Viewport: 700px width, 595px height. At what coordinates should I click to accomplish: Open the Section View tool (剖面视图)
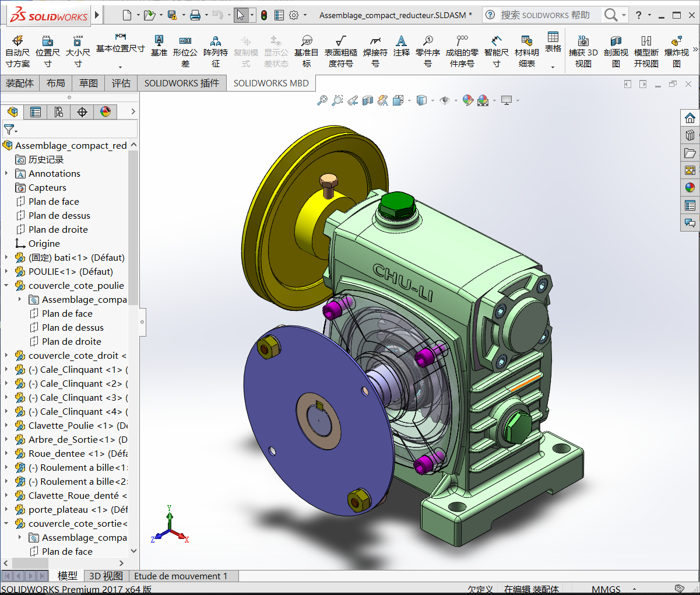pyautogui.click(x=616, y=51)
